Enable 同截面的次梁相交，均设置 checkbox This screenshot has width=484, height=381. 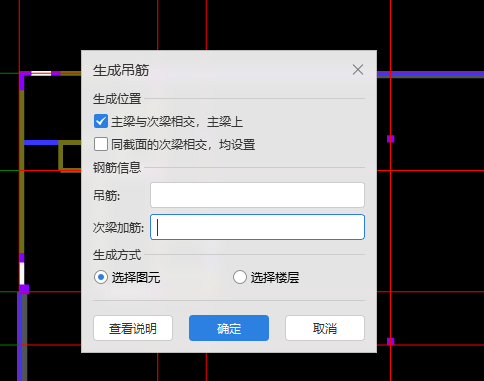coord(101,144)
